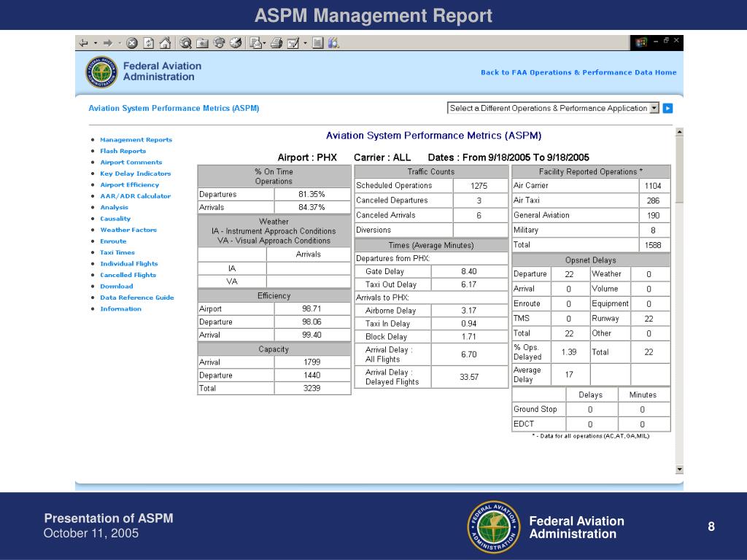This screenshot has height=560, width=747.
Task: Click the Canceled Departures label
Action: click(392, 201)
